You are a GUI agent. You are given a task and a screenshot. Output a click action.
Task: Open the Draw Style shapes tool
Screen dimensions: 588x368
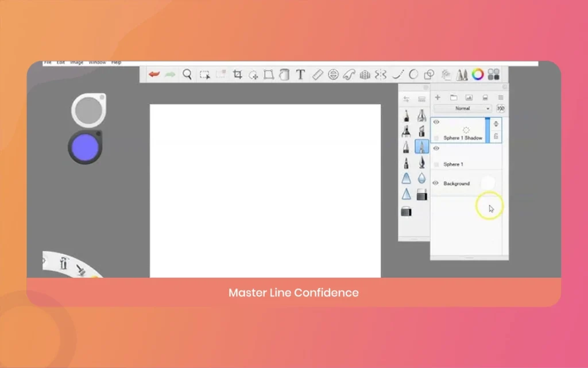(429, 74)
